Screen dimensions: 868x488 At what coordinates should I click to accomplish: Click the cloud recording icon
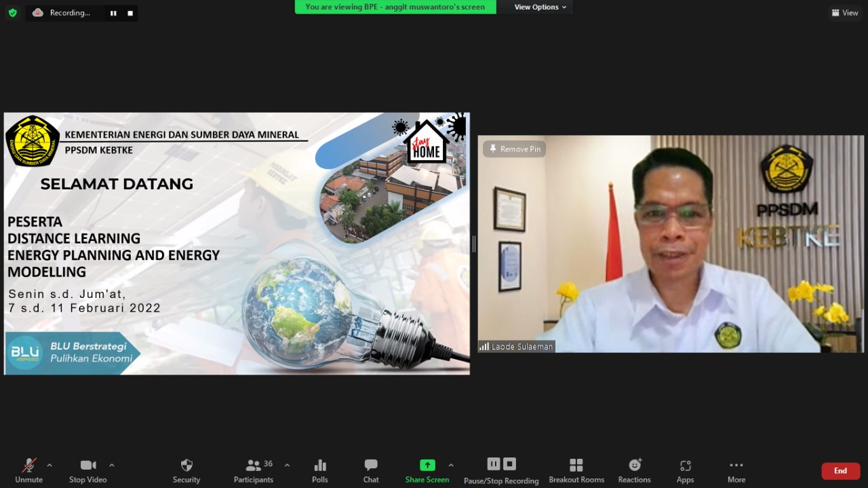38,13
